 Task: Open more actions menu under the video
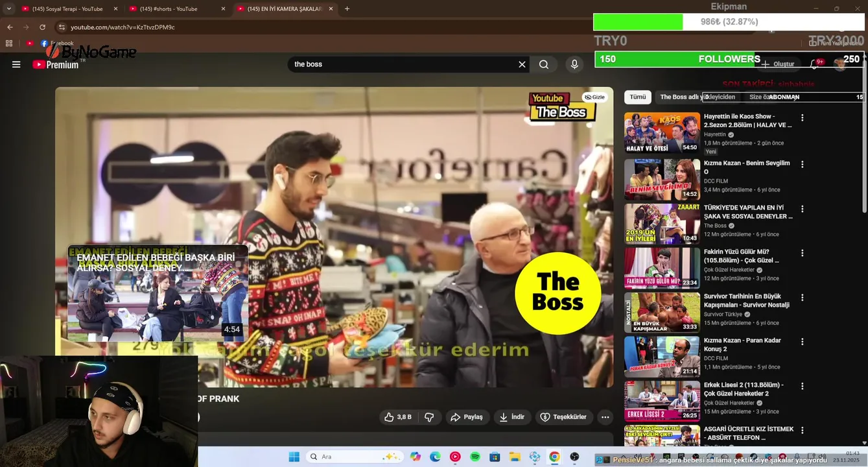(x=605, y=417)
